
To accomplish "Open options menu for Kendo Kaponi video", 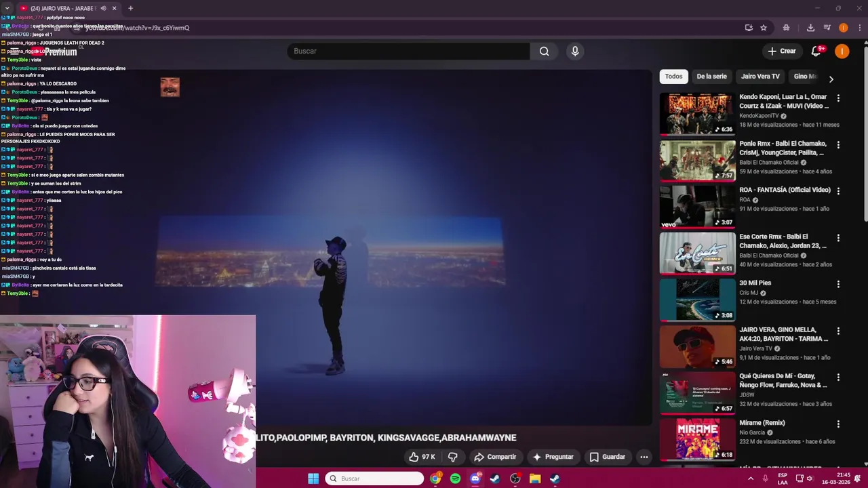I will (x=838, y=98).
